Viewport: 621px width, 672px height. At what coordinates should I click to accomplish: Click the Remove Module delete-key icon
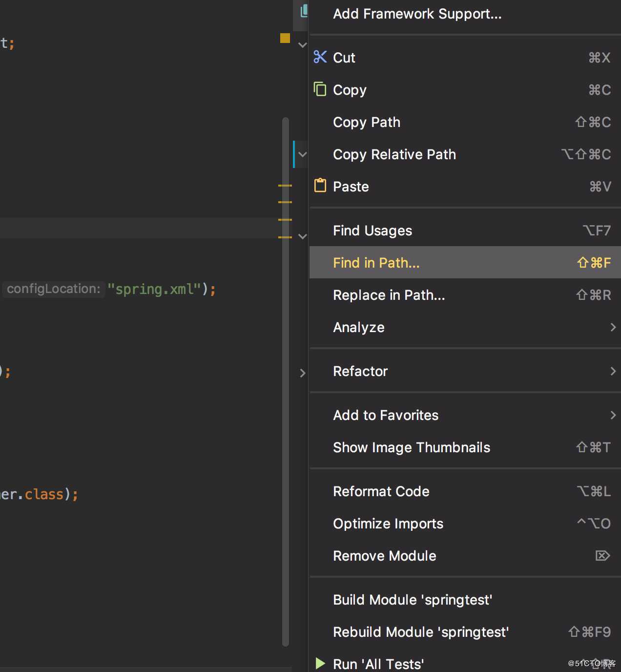coord(603,556)
